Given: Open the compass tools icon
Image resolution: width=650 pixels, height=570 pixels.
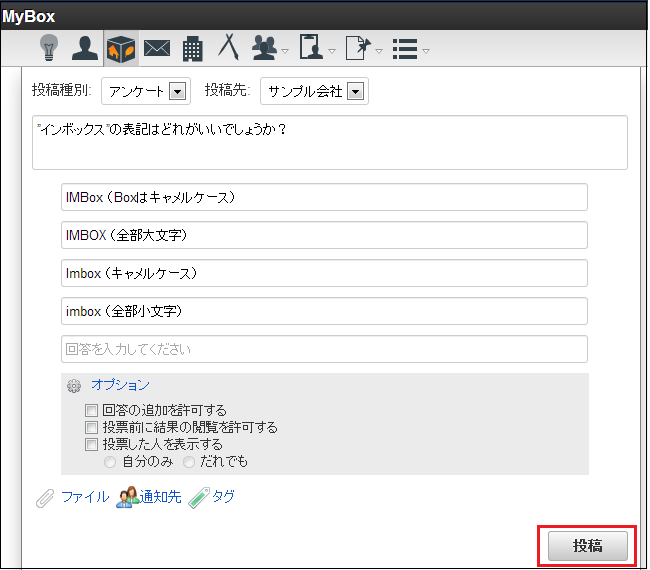Looking at the screenshot, I should [228, 47].
